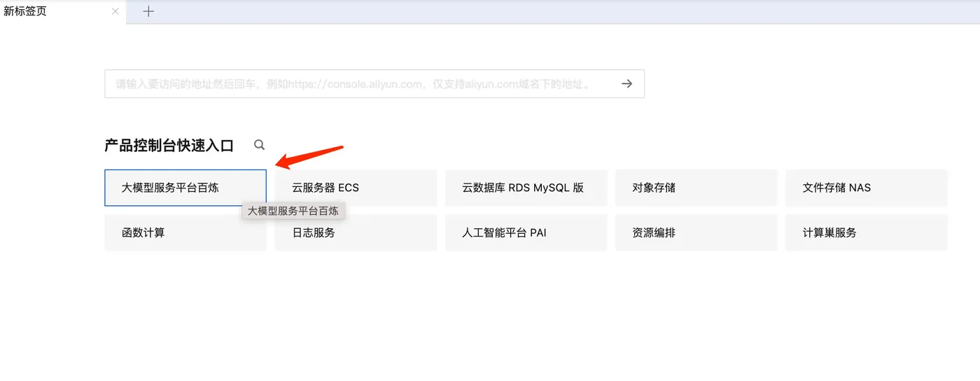
Task: Select the 新标签页 tab
Action: [x=63, y=12]
